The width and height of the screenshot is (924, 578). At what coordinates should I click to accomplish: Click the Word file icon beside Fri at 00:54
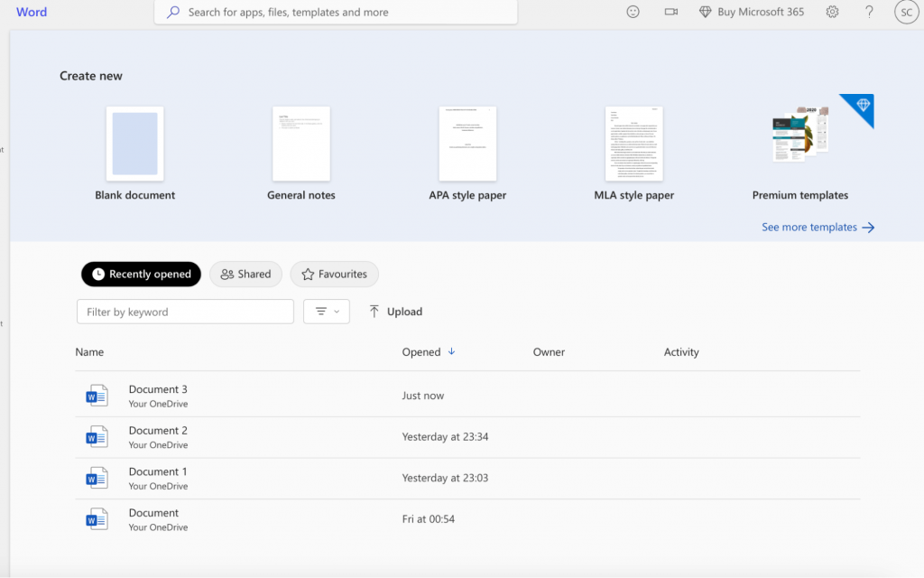click(x=97, y=519)
